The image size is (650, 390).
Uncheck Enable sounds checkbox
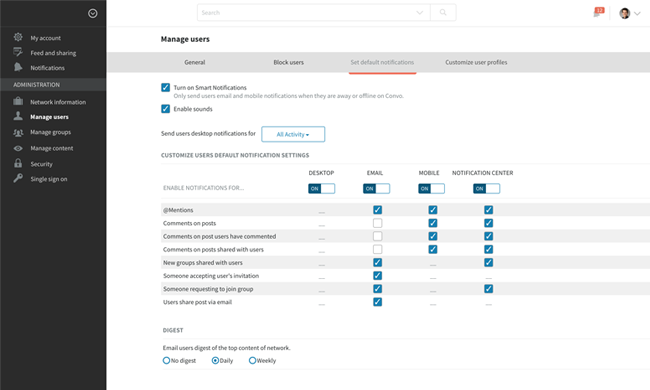[165, 109]
